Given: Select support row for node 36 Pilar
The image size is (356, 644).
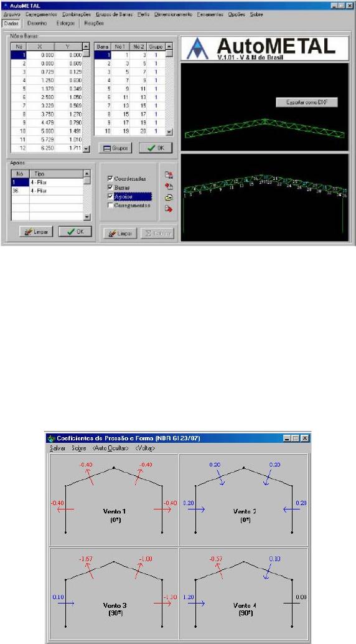Looking at the screenshot, I should 47,191.
